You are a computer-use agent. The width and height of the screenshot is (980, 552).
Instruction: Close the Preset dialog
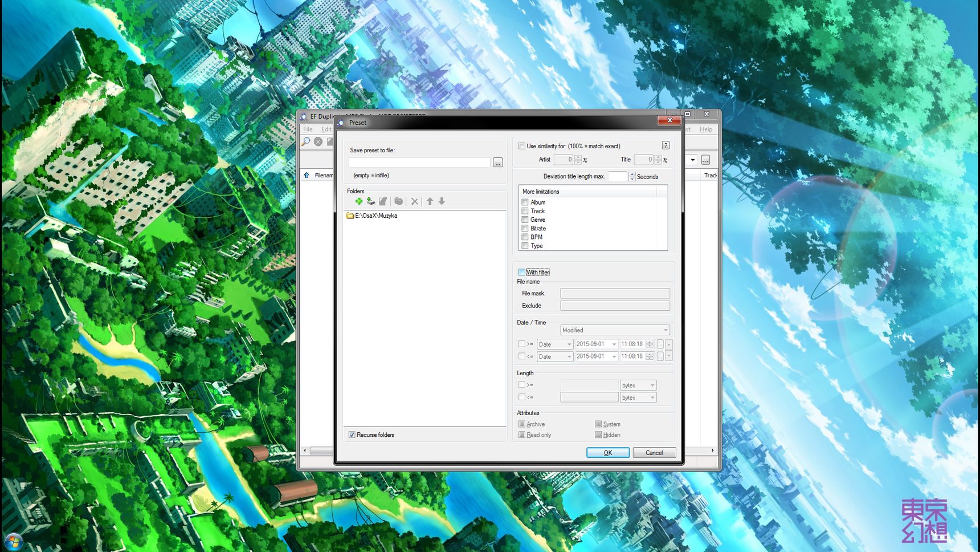pyautogui.click(x=669, y=120)
